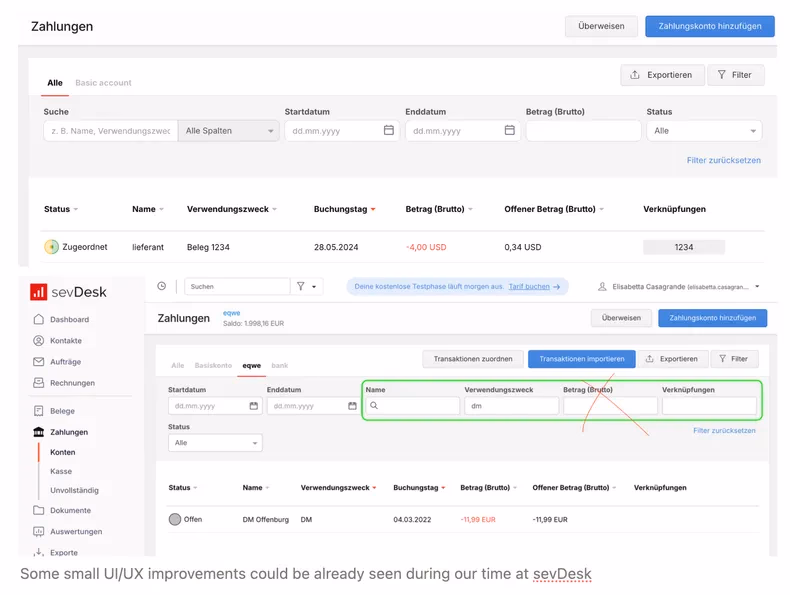
Task: Focus lower Verknüpfungen filter field
Action: [709, 406]
